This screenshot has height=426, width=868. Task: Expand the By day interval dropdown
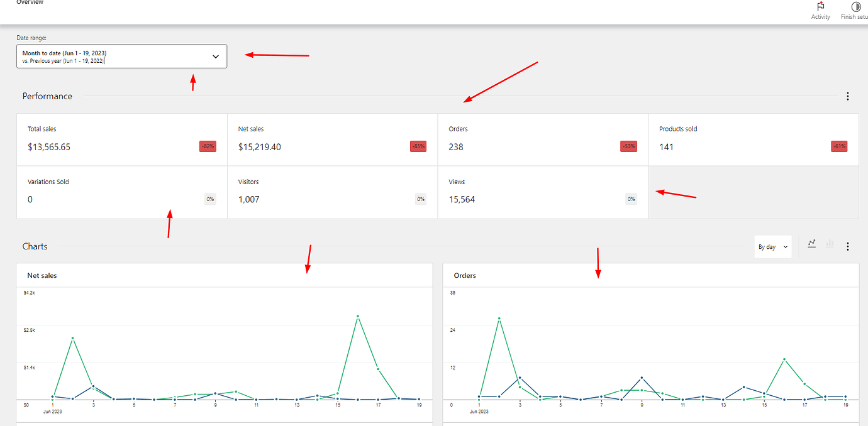coord(772,247)
